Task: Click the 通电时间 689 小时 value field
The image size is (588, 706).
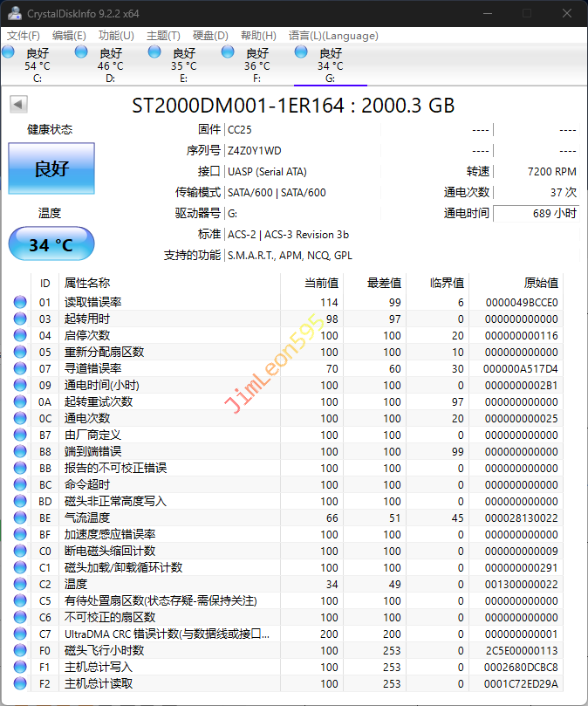Action: (x=537, y=214)
